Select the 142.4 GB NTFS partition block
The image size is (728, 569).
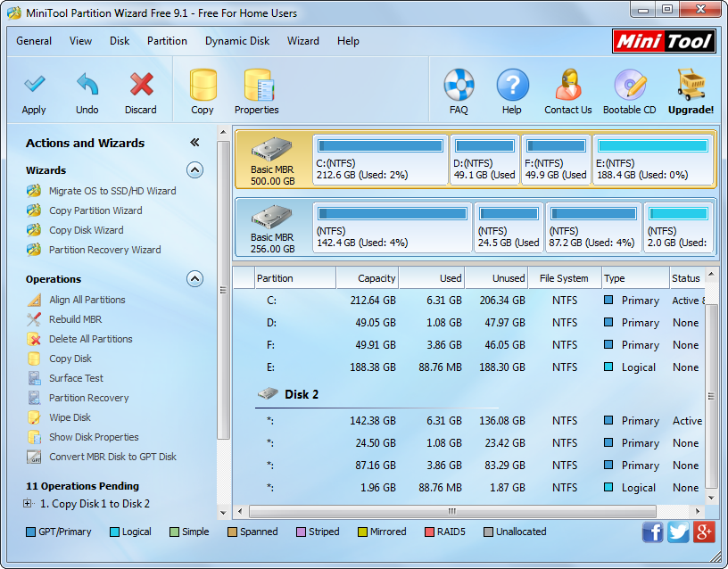point(393,227)
